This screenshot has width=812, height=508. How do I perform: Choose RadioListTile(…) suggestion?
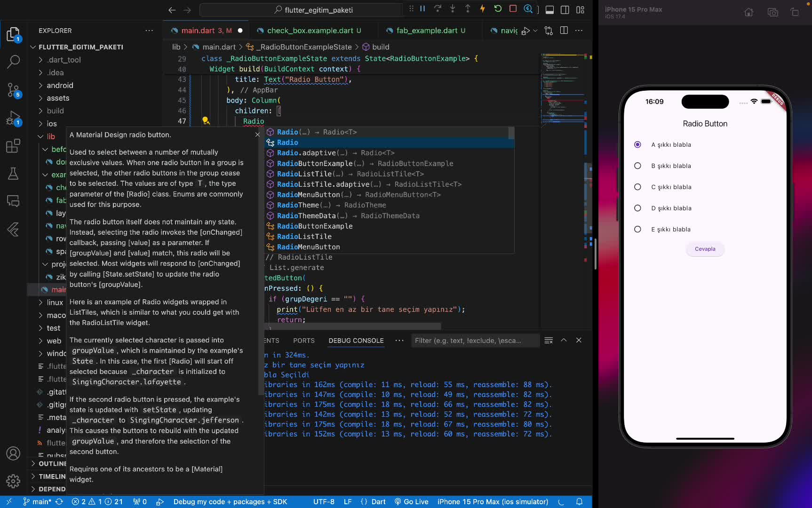coord(390,174)
